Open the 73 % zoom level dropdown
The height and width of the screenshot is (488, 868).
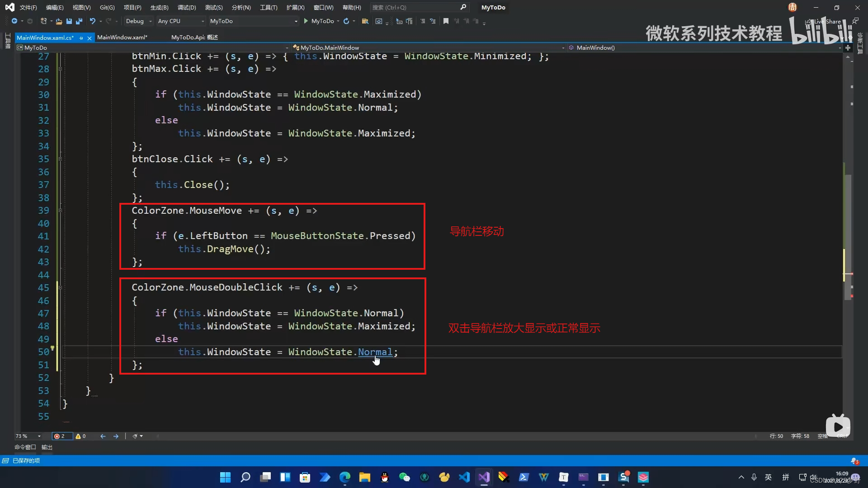(x=39, y=436)
